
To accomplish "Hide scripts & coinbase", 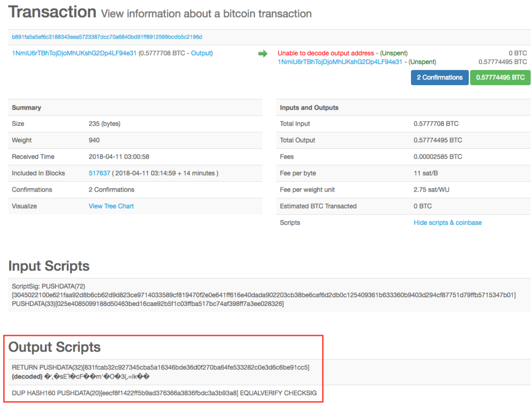I will (448, 223).
